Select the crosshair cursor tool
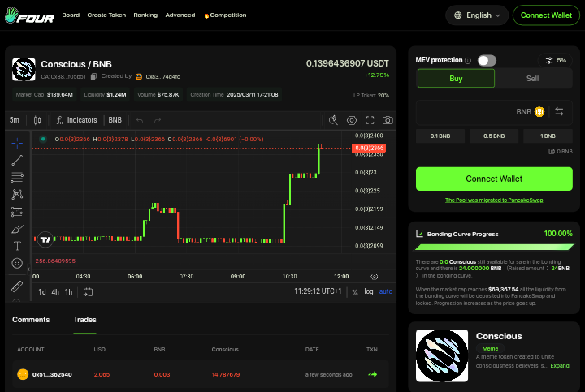 click(x=17, y=143)
